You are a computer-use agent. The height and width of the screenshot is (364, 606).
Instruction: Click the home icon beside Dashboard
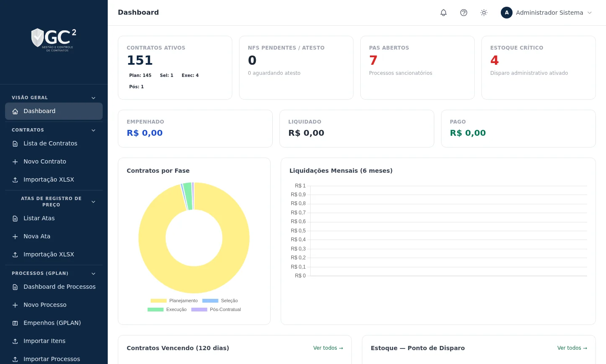pyautogui.click(x=15, y=111)
